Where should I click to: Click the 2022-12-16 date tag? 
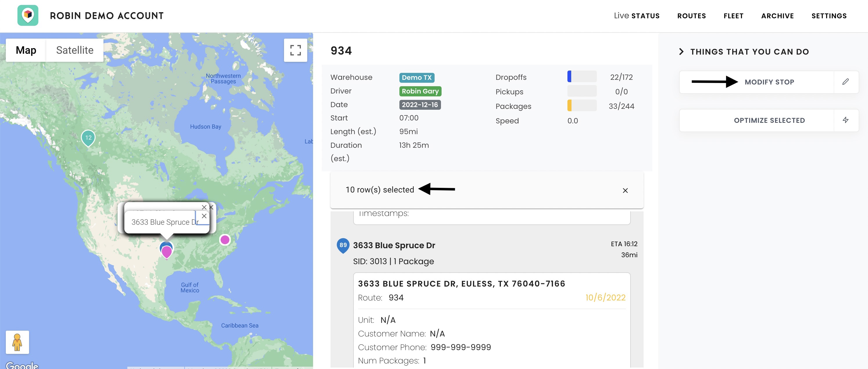point(420,105)
